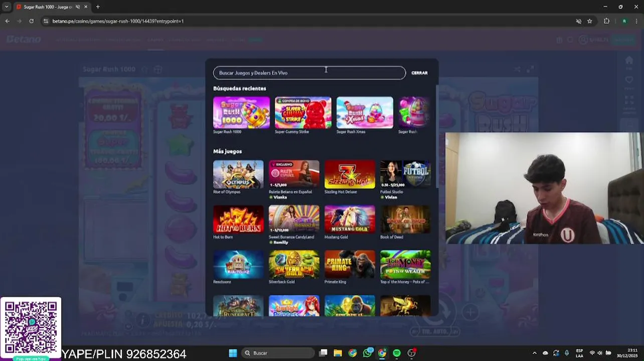Click the microphone tray icon

567,353
